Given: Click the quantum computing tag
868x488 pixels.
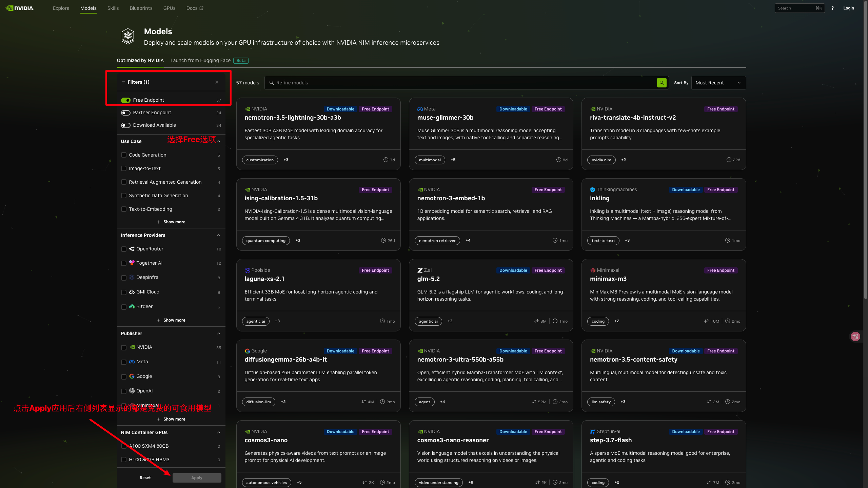Looking at the screenshot, I should pyautogui.click(x=266, y=241).
